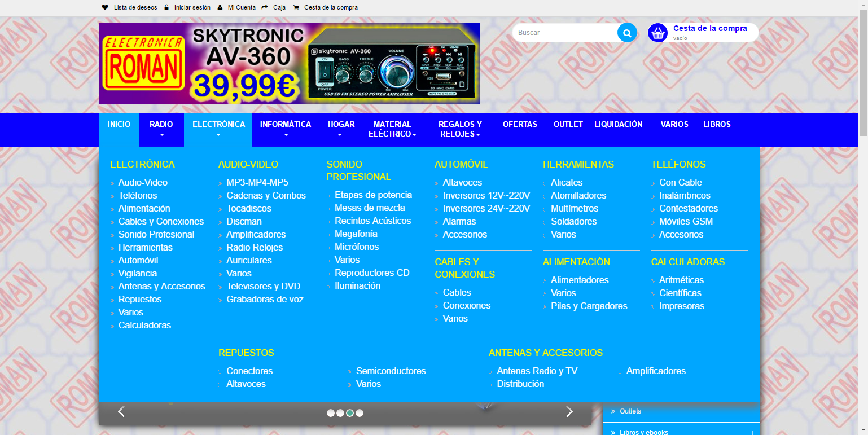Select Semiconductores under Repuestos
Image resolution: width=868 pixels, height=435 pixels.
click(x=391, y=371)
